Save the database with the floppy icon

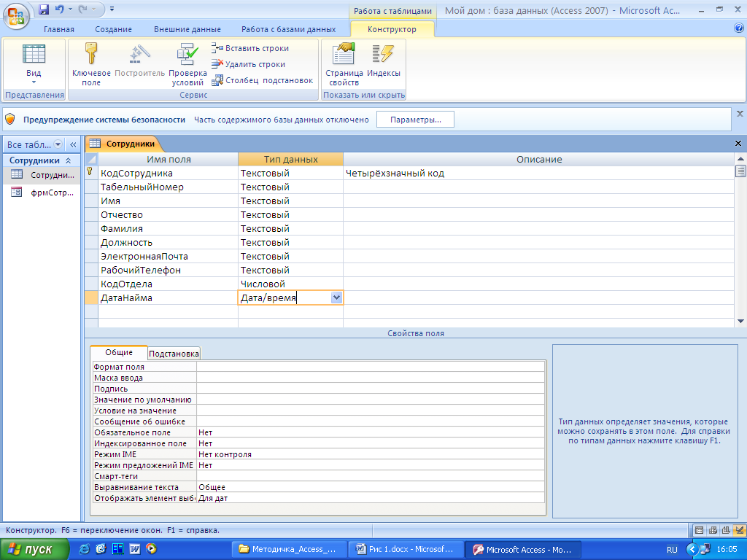click(44, 9)
